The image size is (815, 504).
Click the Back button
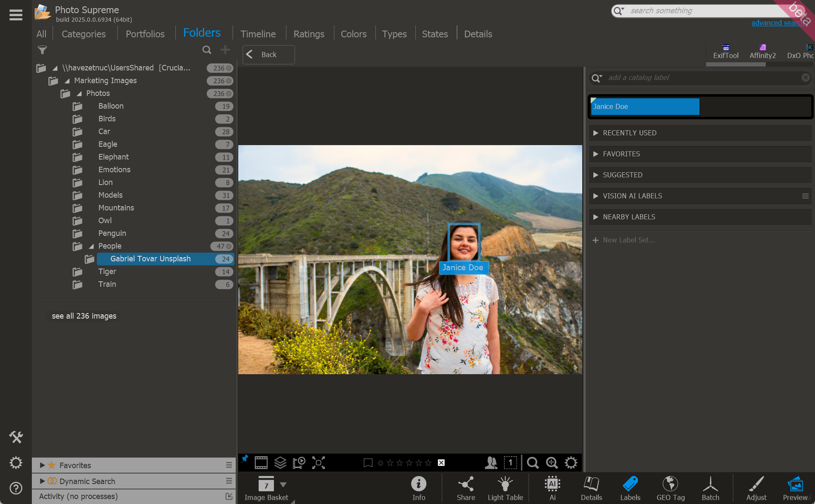[x=268, y=55]
